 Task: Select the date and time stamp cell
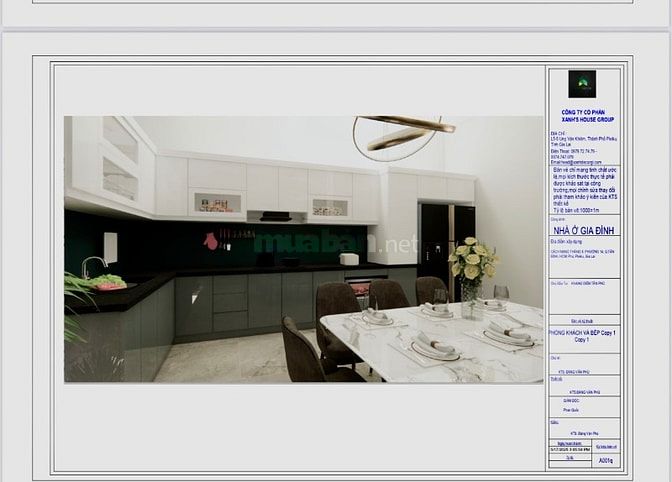(570, 450)
